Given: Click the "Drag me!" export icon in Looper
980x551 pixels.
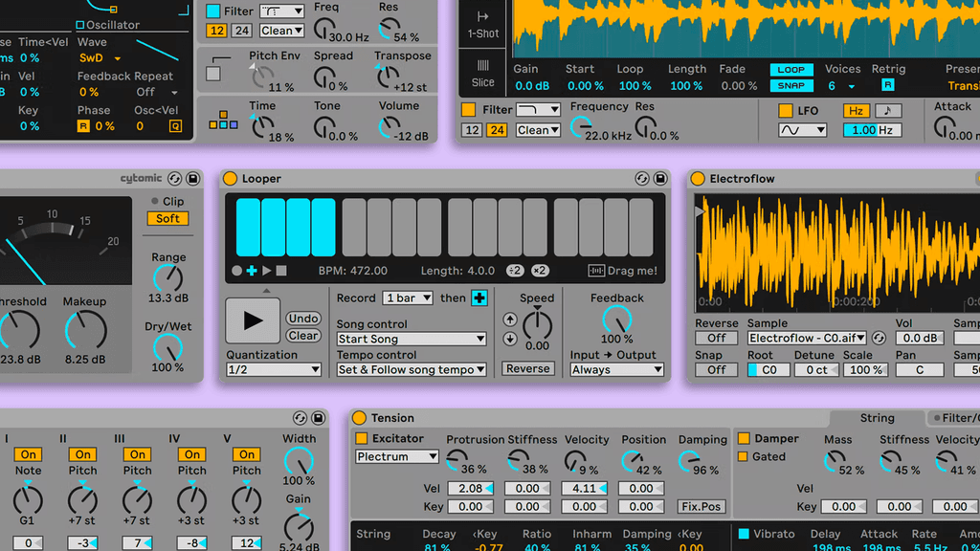Looking at the screenshot, I should pos(598,271).
